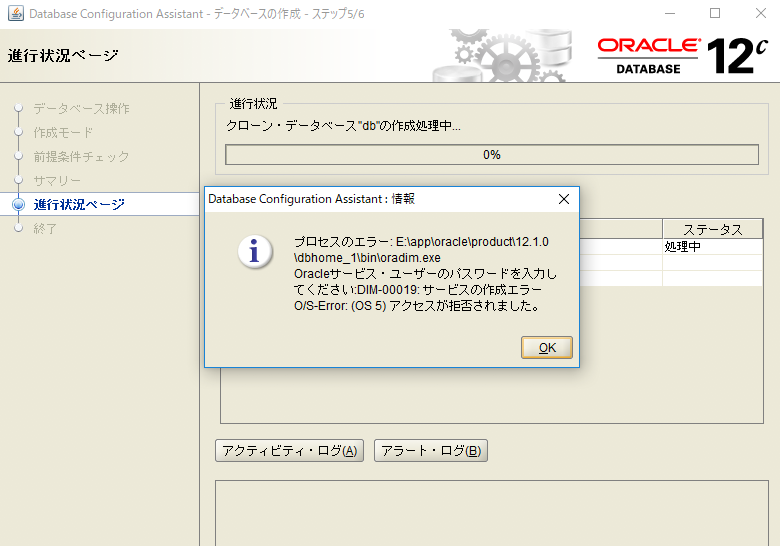Open アラート・ログ(B) button
Viewport: 780px width, 546px height.
click(x=431, y=451)
